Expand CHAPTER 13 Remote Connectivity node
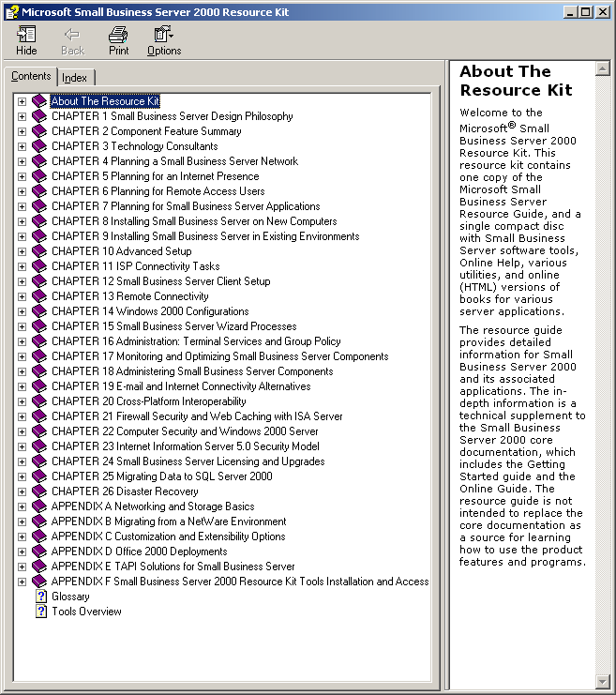Image resolution: width=616 pixels, height=695 pixels. coord(22,296)
